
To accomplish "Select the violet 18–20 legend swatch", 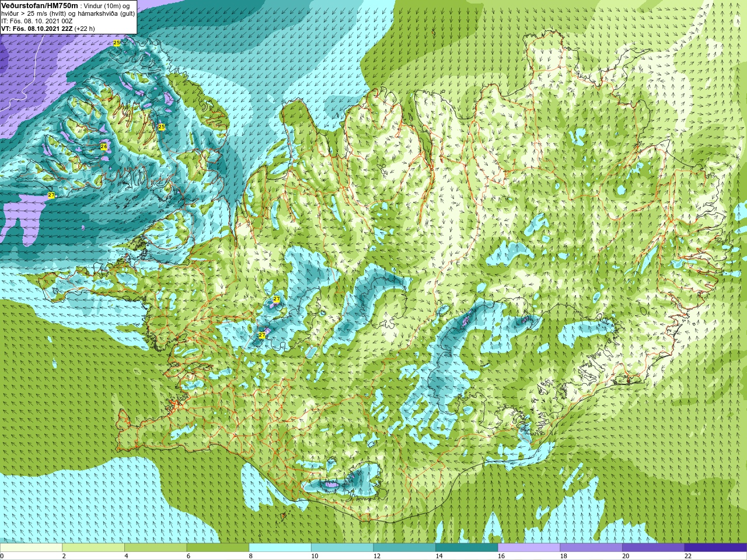I will tap(591, 548).
